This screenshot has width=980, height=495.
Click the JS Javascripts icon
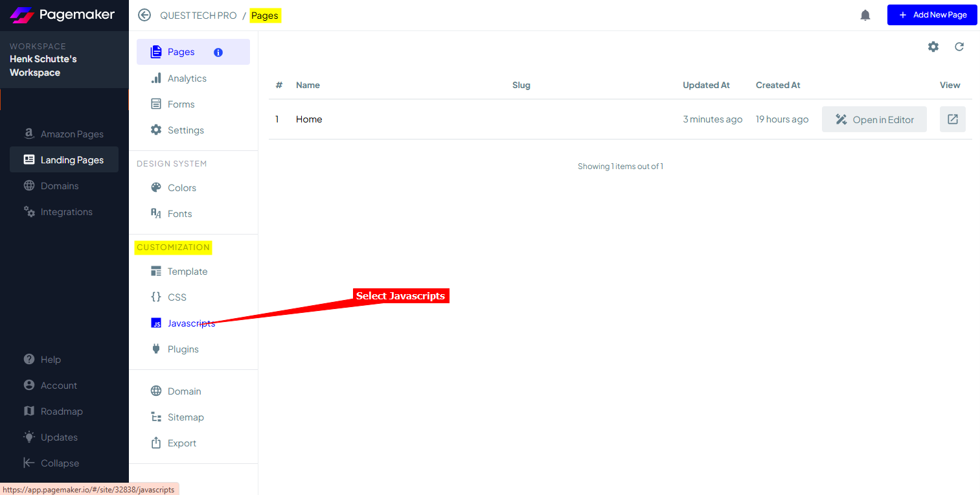156,323
